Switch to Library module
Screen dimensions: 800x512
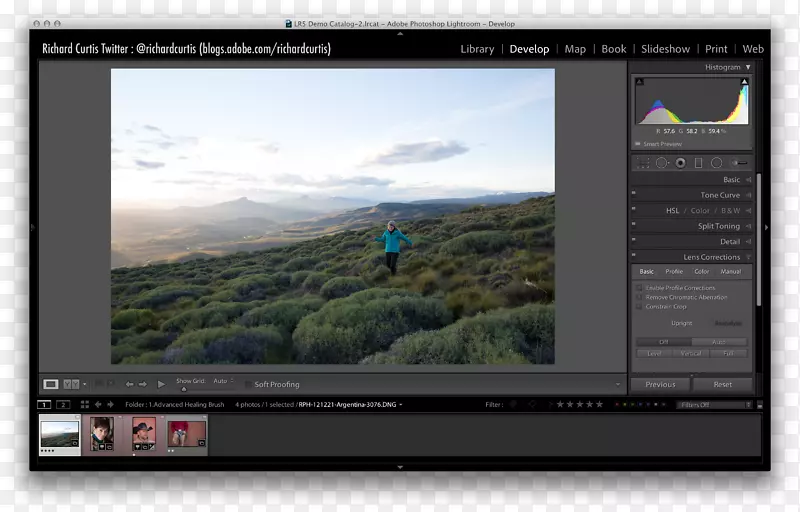477,49
